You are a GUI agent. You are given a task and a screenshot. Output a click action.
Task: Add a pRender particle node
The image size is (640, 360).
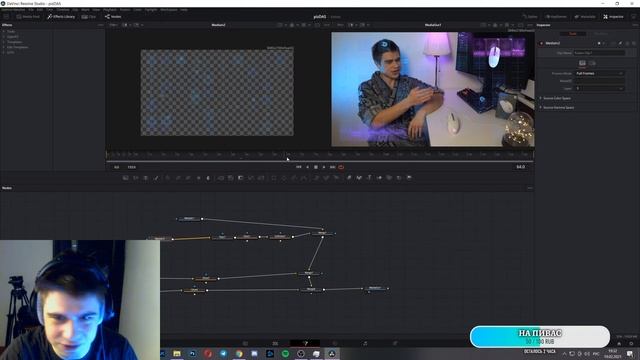(x=336, y=178)
